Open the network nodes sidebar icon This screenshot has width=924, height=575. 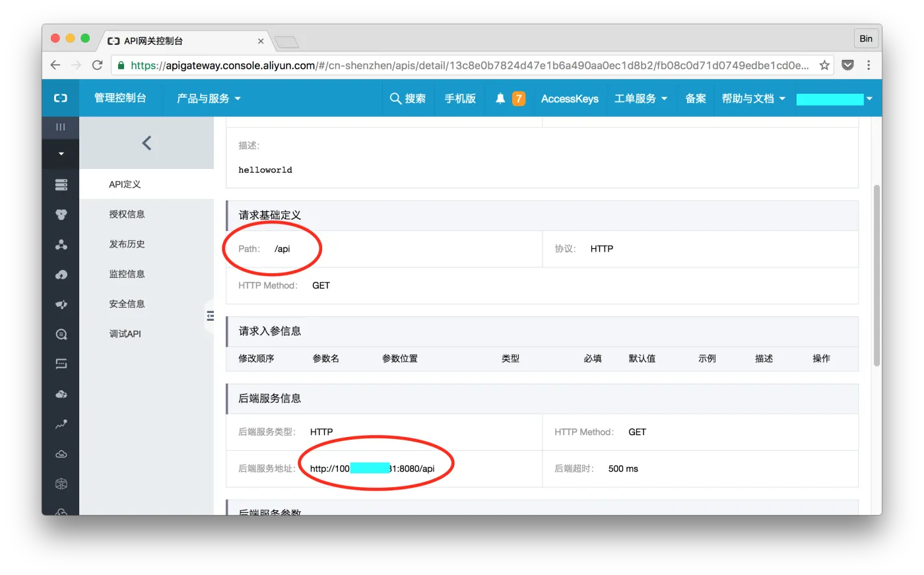pyautogui.click(x=61, y=244)
